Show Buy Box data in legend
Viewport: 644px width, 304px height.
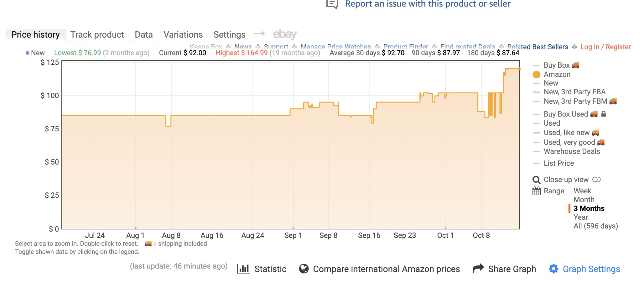[x=556, y=65]
